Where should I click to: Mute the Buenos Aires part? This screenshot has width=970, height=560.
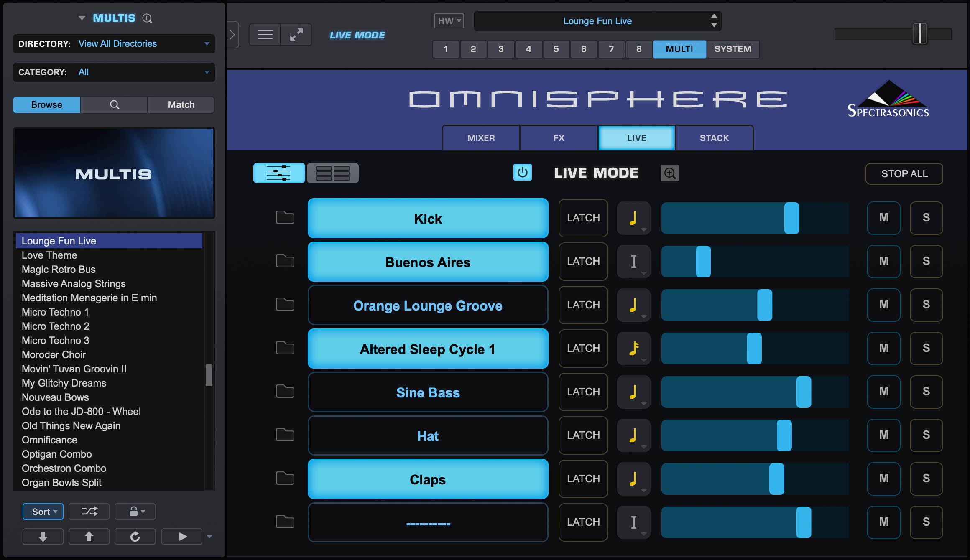point(883,262)
